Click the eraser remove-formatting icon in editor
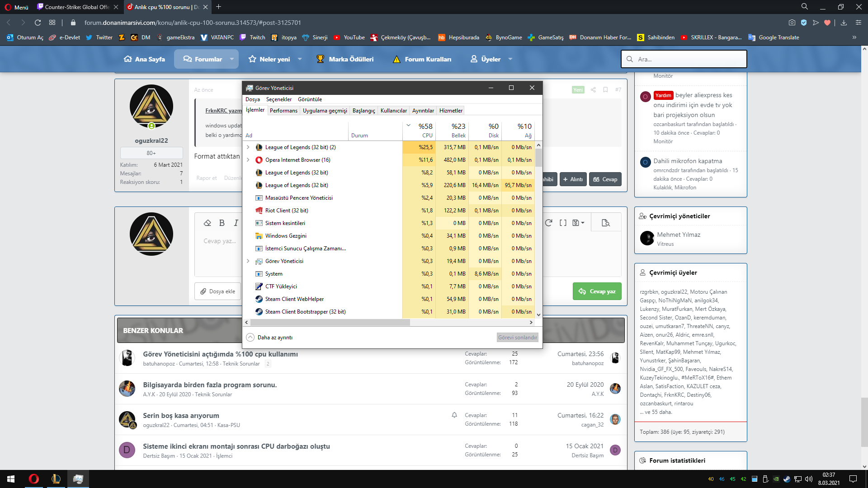The image size is (868, 488). coord(208,223)
